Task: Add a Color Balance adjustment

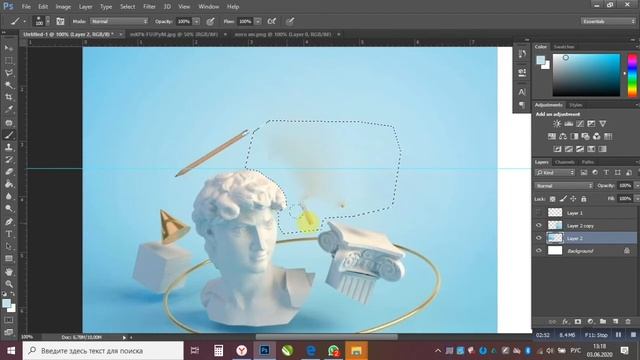Action: 563,136
